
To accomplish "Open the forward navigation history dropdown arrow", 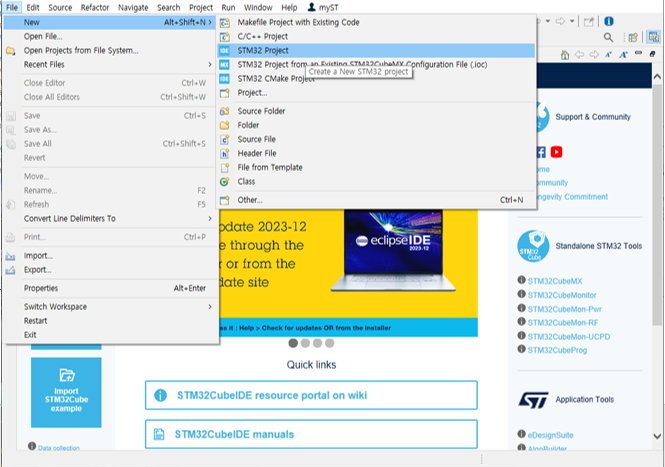I will (572, 21).
